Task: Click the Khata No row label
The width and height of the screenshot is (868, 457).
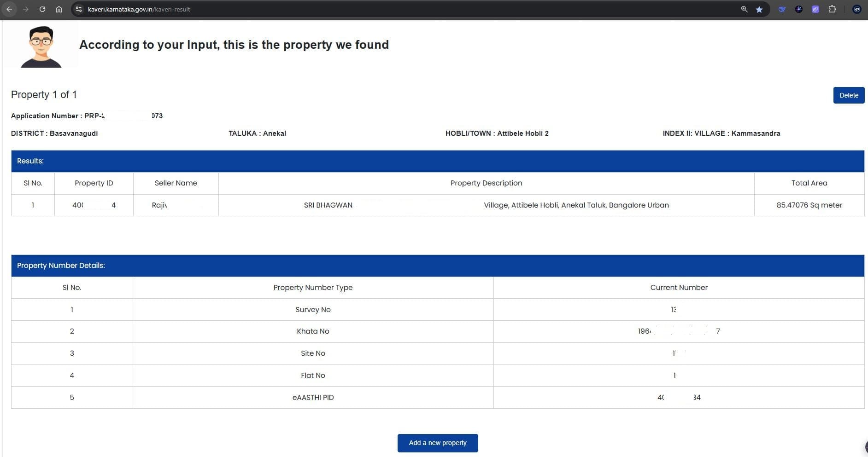Action: coord(313,331)
